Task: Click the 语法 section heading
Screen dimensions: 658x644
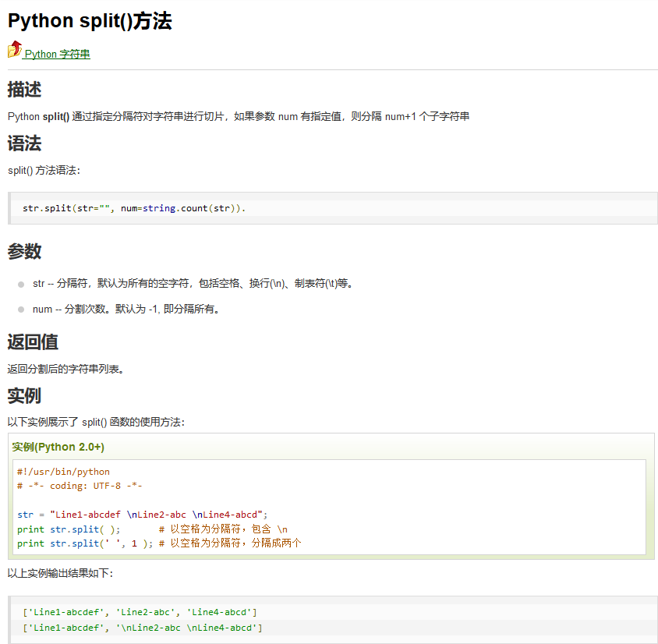Action: click(x=24, y=143)
